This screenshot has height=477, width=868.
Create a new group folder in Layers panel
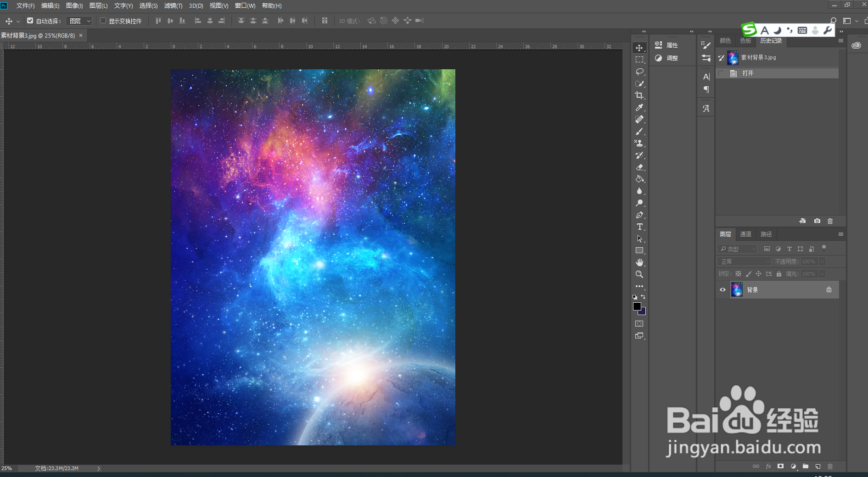coord(806,466)
